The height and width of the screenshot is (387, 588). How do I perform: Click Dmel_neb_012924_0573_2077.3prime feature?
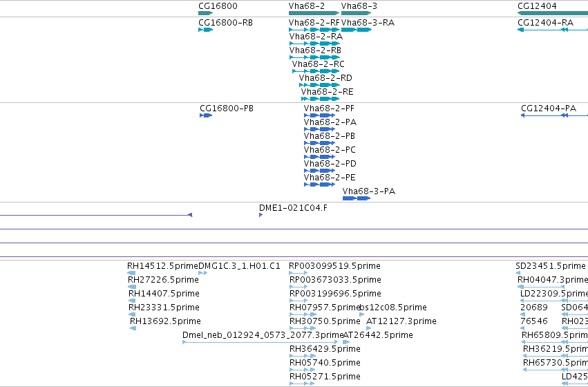(263, 335)
